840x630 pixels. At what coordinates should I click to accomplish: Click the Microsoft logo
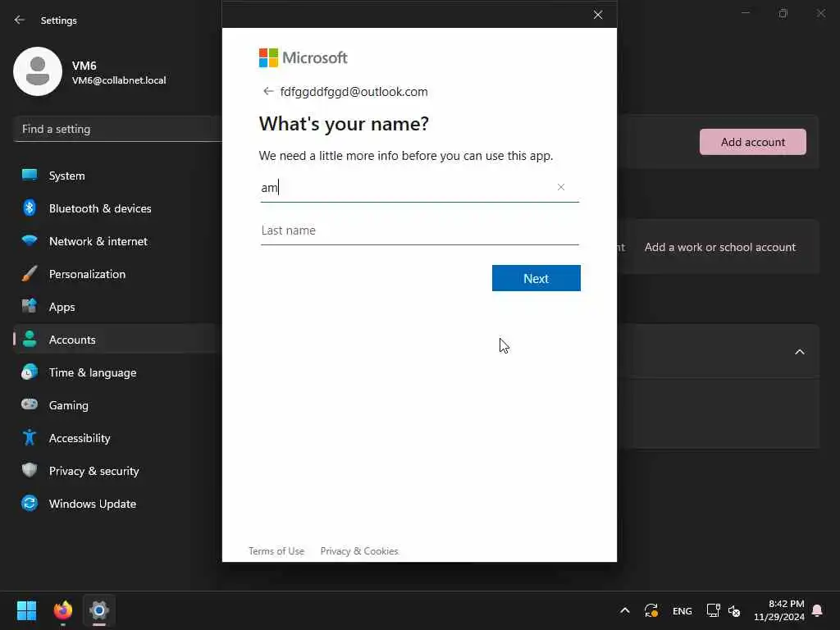[x=304, y=58]
